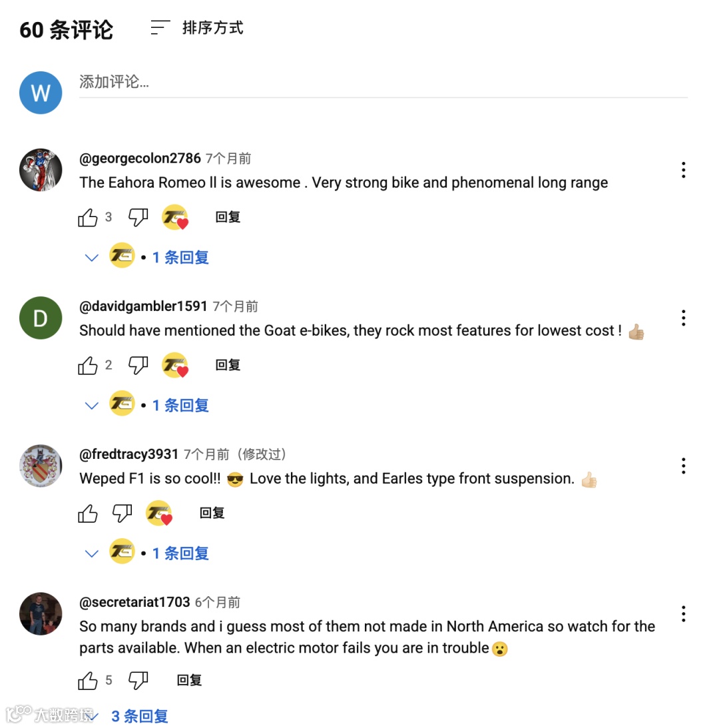The width and height of the screenshot is (719, 728).
Task: Dislike the Weped F1 comment
Action: [x=122, y=514]
